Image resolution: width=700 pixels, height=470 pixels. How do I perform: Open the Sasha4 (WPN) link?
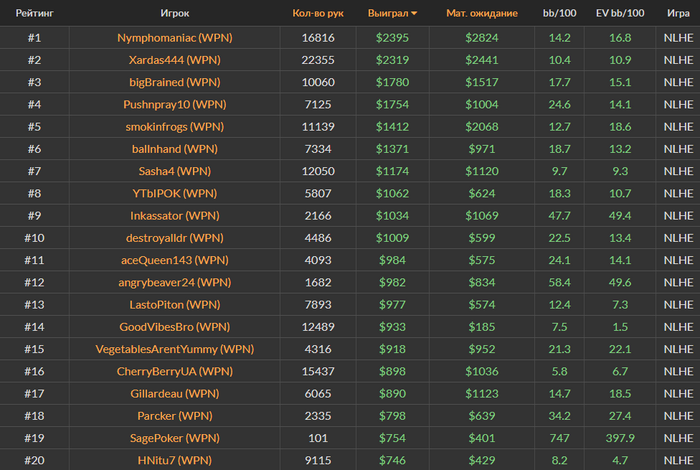(x=175, y=171)
